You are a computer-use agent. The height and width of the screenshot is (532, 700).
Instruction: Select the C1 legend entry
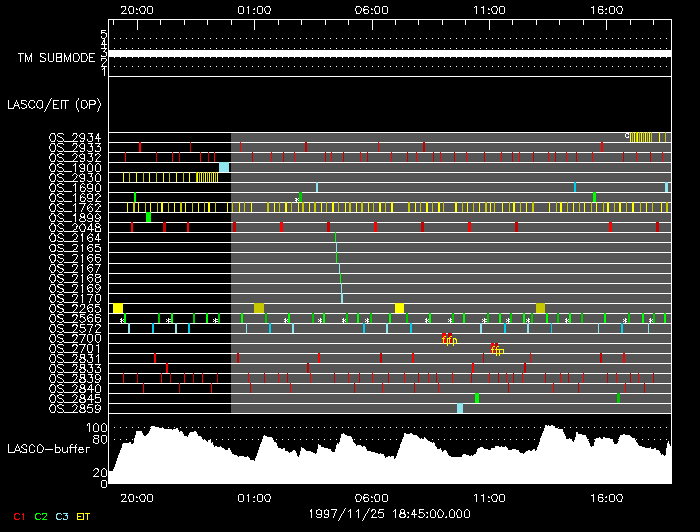[x=16, y=517]
